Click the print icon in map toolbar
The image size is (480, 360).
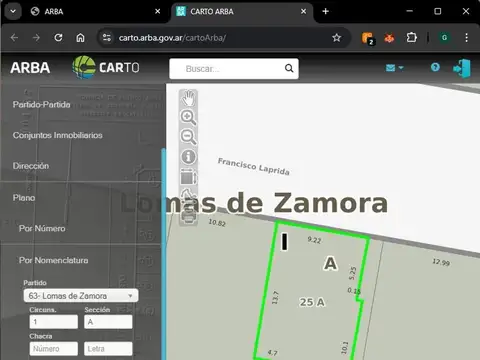pos(188,218)
